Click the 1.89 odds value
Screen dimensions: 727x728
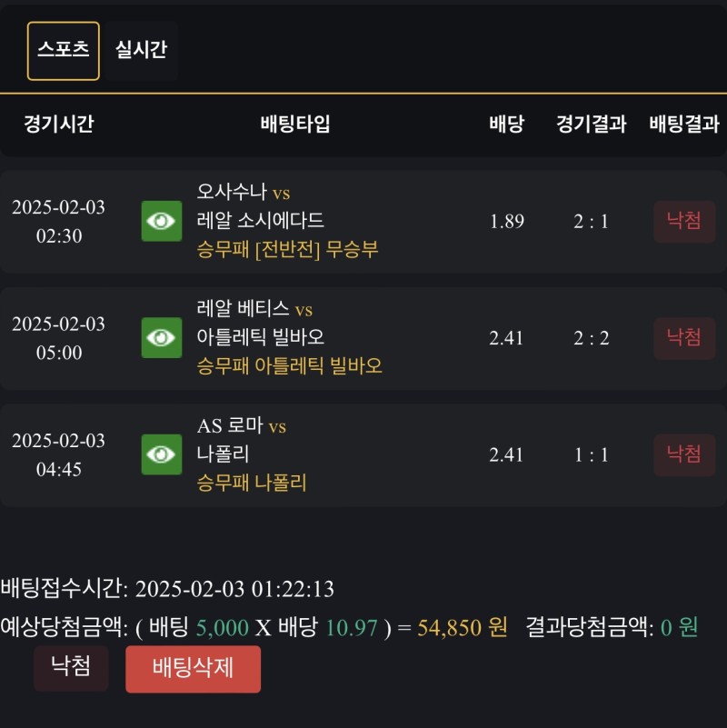click(x=506, y=222)
